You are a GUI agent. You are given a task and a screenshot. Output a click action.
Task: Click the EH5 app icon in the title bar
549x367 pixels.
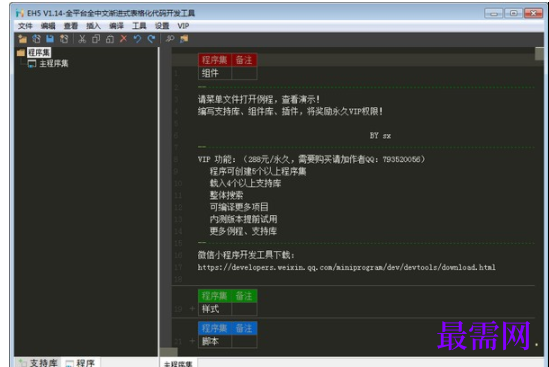click(x=20, y=13)
